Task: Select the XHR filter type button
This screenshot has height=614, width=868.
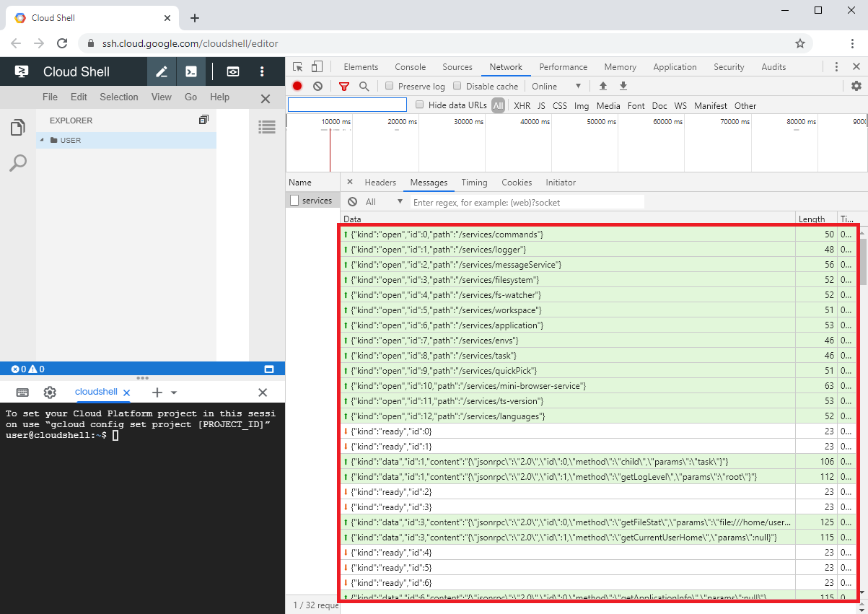Action: point(522,105)
